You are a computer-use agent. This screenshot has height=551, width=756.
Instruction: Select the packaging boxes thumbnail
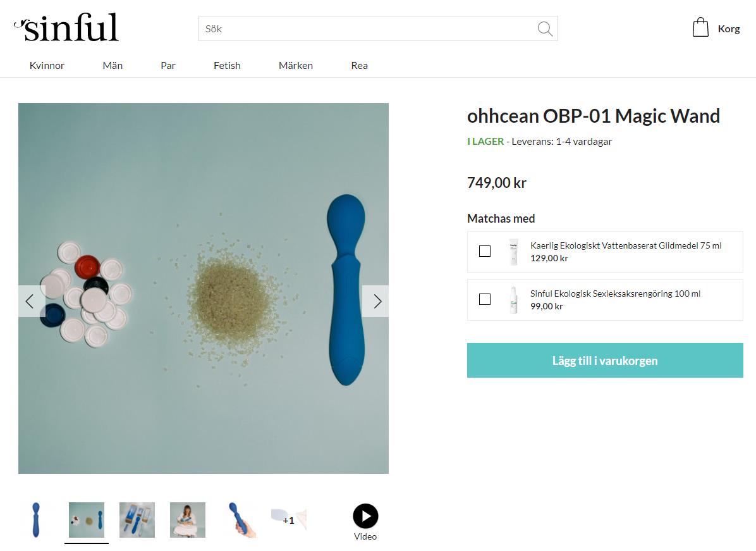[137, 520]
